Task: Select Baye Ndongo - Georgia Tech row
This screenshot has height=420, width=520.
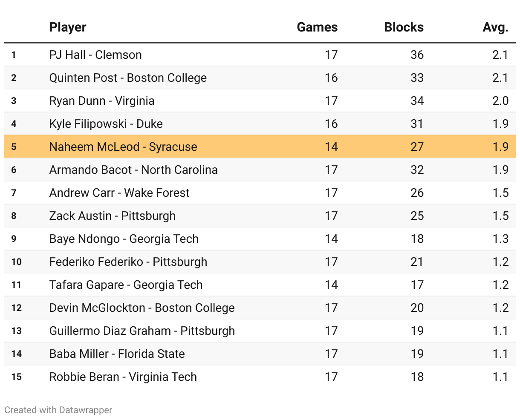Action: click(124, 239)
